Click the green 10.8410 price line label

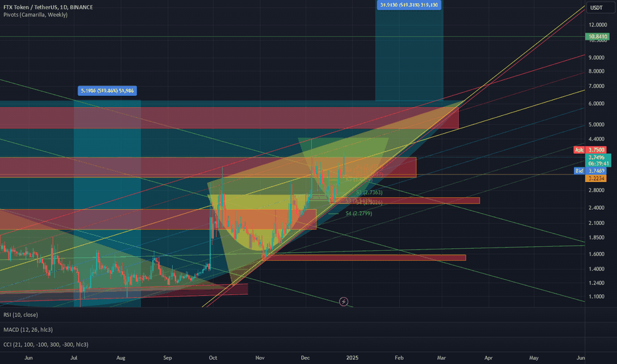coord(597,36)
